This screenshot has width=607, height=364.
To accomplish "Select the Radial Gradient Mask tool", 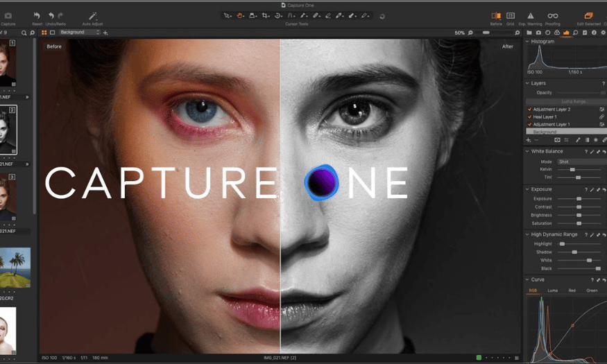I will [596, 140].
